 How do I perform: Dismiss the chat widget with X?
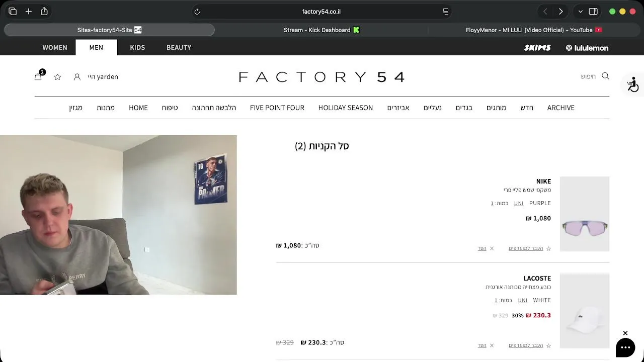[625, 333]
